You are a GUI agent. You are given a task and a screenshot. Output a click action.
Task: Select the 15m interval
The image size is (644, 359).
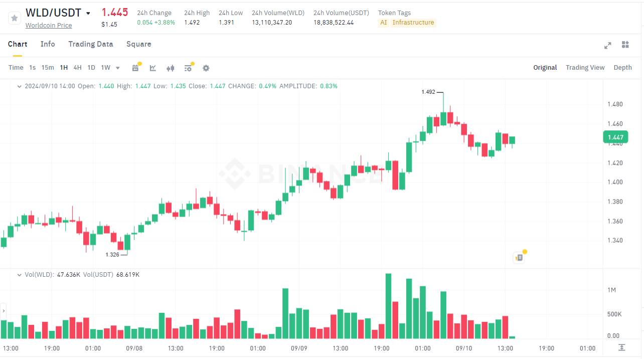(x=48, y=68)
